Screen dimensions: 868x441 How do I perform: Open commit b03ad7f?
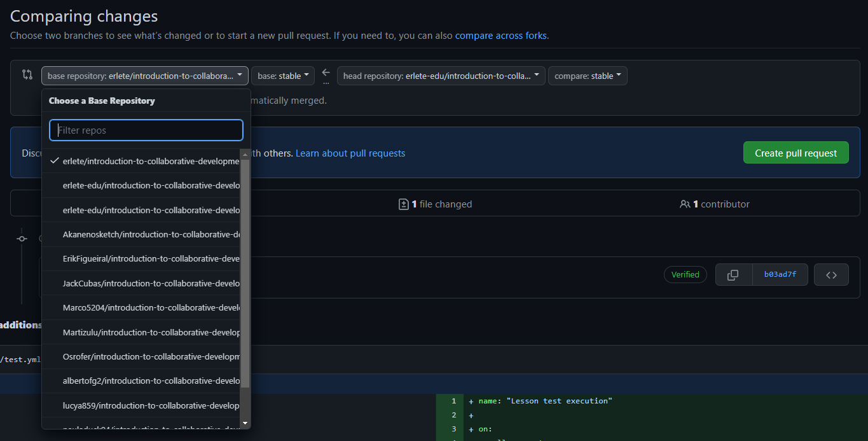tap(780, 274)
